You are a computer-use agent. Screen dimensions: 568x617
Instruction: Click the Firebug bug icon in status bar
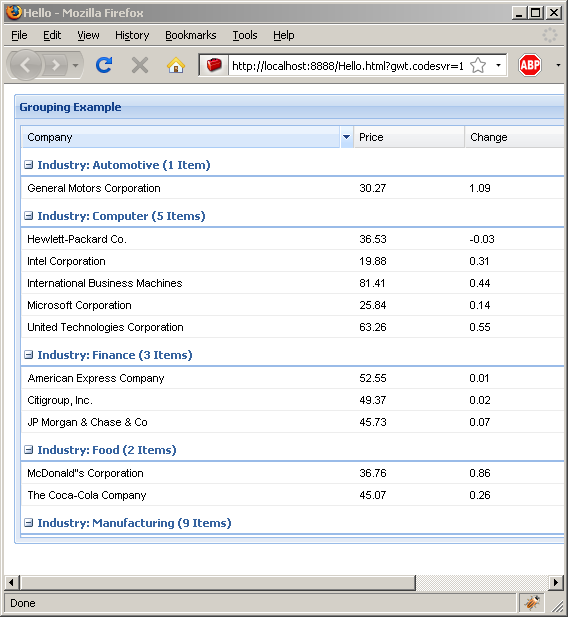532,602
